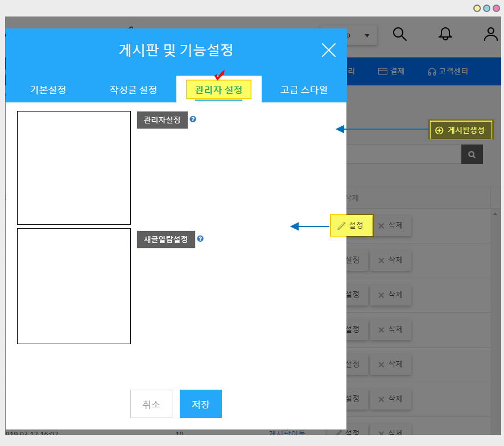The height and width of the screenshot is (446, 504).
Task: Open the user profile icon
Action: tap(490, 35)
